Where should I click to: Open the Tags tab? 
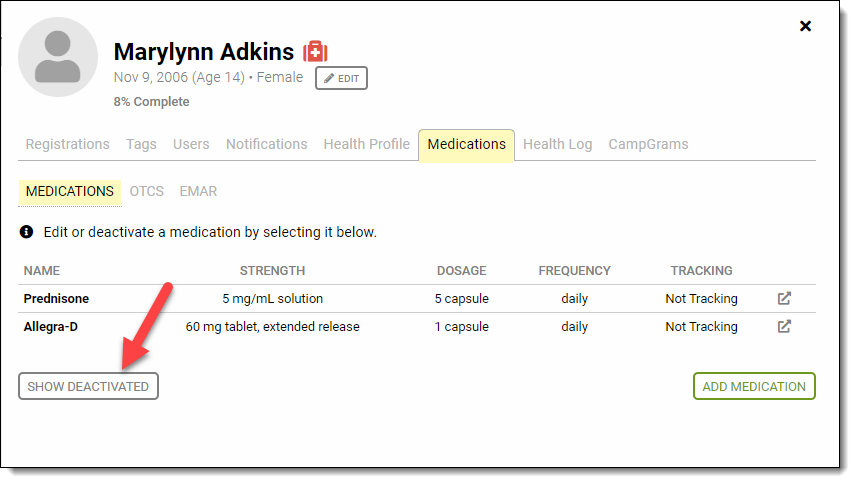click(x=141, y=144)
